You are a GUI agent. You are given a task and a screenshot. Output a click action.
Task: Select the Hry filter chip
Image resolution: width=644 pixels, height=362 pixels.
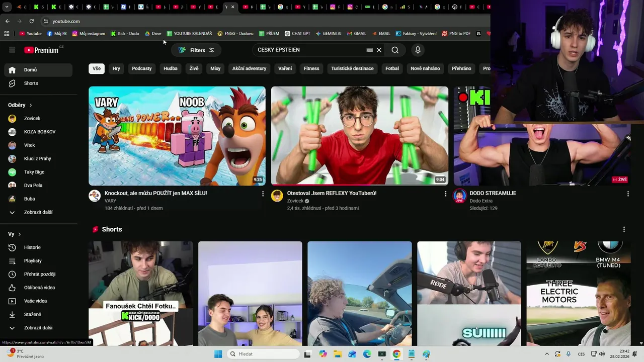116,68
